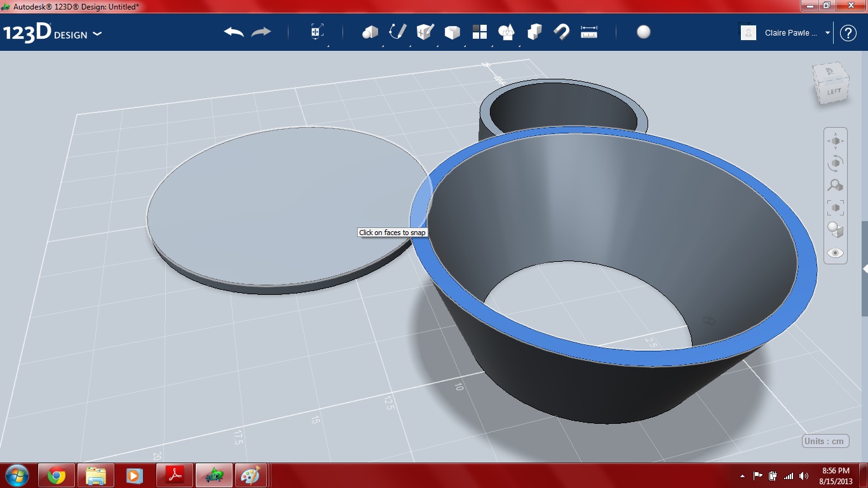Viewport: 868px width, 488px height.
Task: Select the Pan navigation tool
Action: click(836, 141)
